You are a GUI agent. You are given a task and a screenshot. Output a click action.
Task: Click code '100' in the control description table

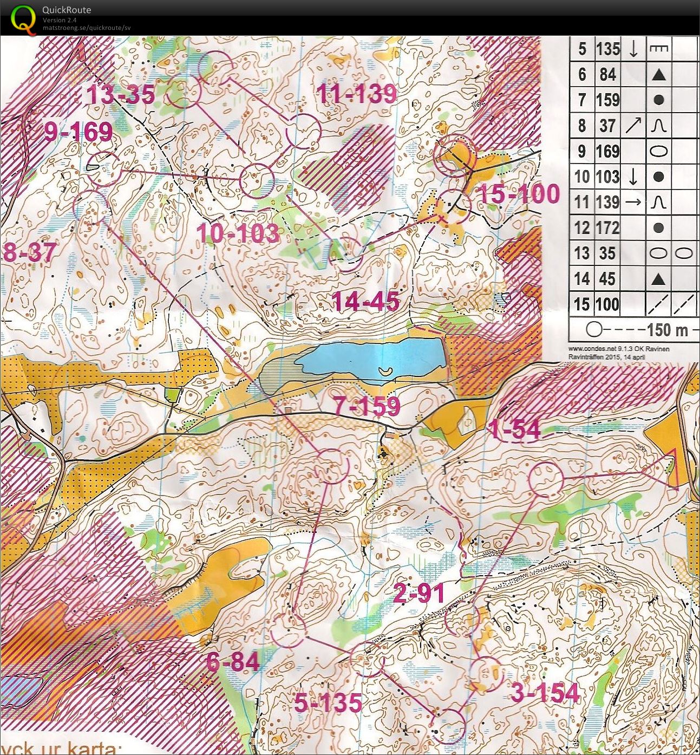607,304
